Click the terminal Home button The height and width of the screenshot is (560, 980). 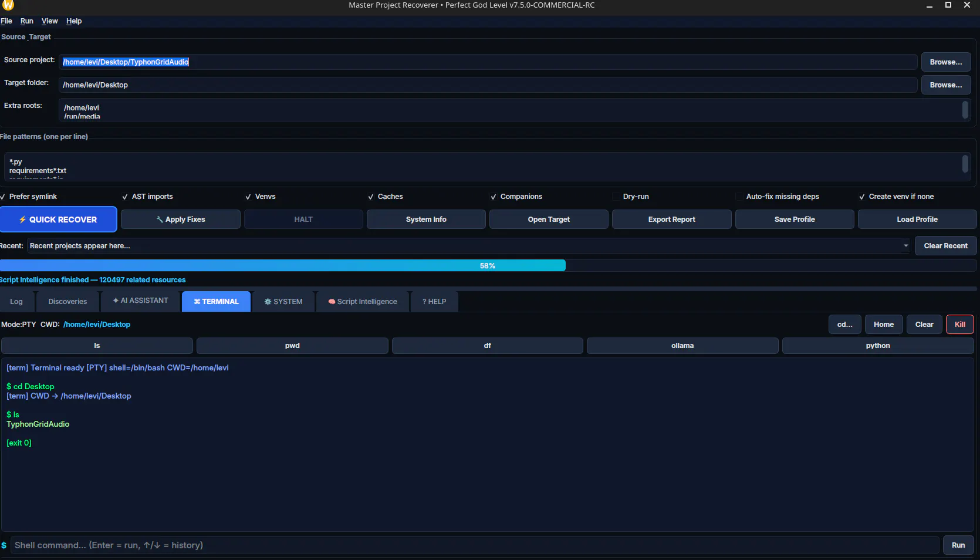point(884,325)
